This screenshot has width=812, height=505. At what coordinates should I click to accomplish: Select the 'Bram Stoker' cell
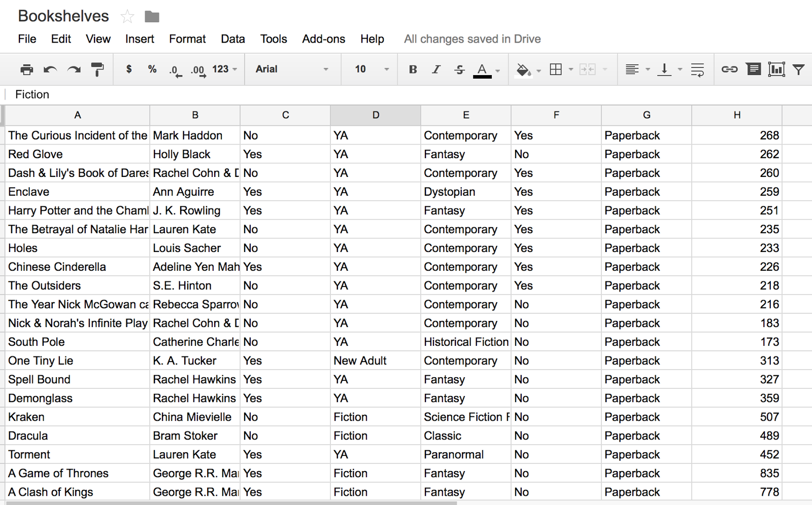[x=195, y=436]
